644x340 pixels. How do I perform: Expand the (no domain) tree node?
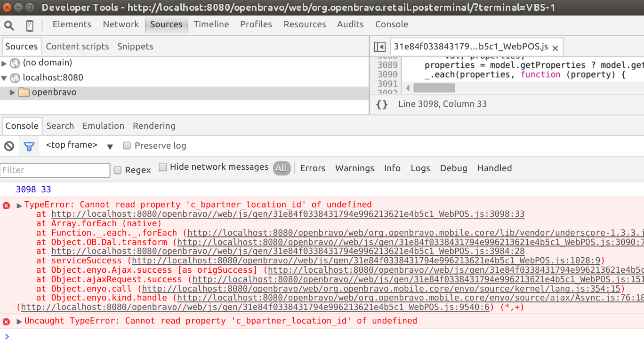(5, 63)
